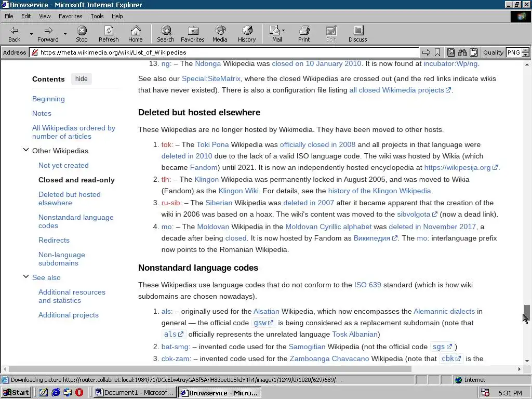
Task: Jump to Beginning in the Contents
Action: [48, 99]
